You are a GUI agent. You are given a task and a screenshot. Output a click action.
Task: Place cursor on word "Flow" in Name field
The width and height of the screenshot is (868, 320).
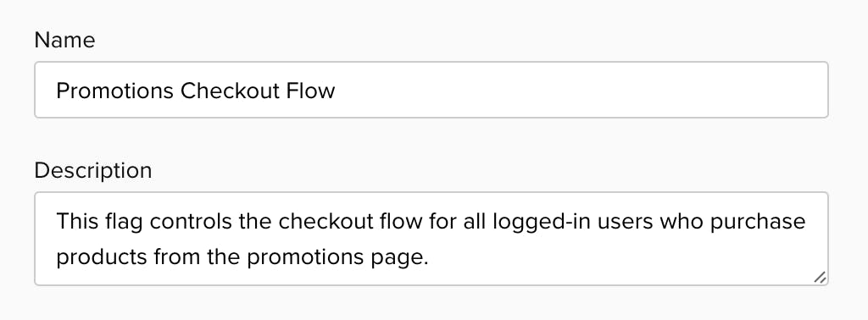click(310, 91)
